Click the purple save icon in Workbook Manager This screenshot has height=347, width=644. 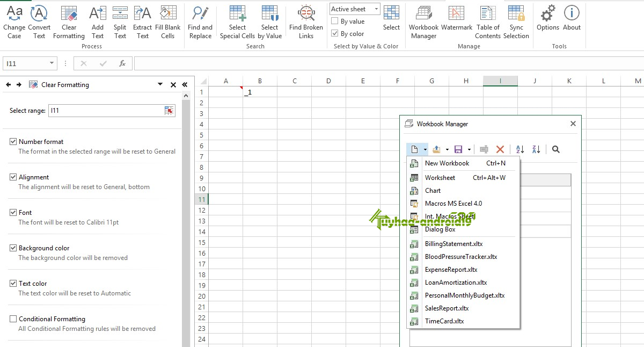[458, 149]
